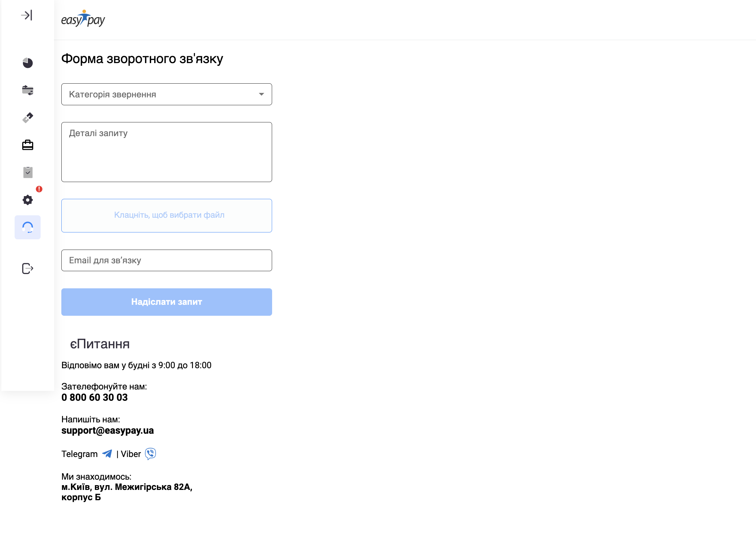
Task: Open the clipboard checklist sidebar icon
Action: (28, 172)
